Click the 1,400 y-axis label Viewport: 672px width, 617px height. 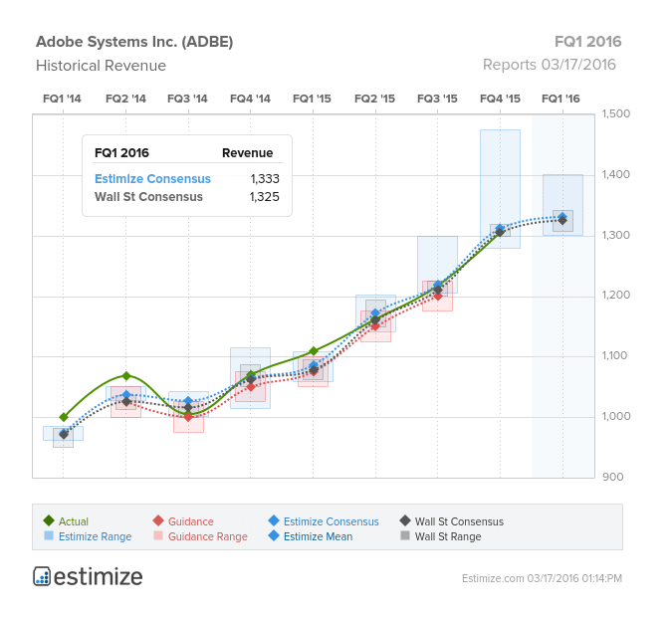(x=616, y=174)
